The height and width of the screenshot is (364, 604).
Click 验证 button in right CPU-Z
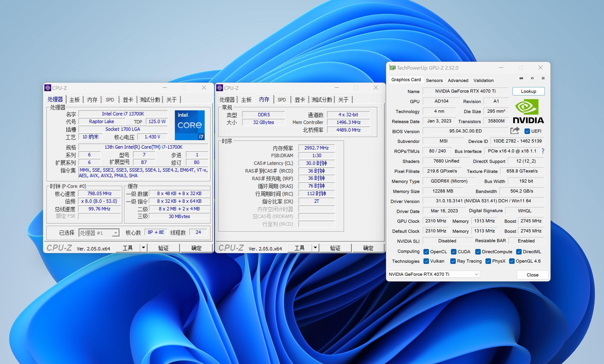coord(335,248)
